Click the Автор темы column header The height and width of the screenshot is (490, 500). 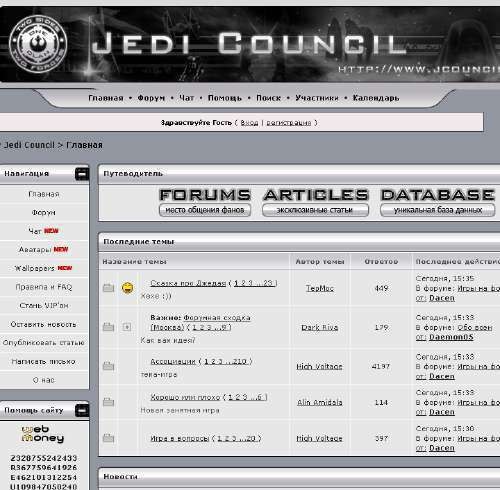(x=320, y=262)
